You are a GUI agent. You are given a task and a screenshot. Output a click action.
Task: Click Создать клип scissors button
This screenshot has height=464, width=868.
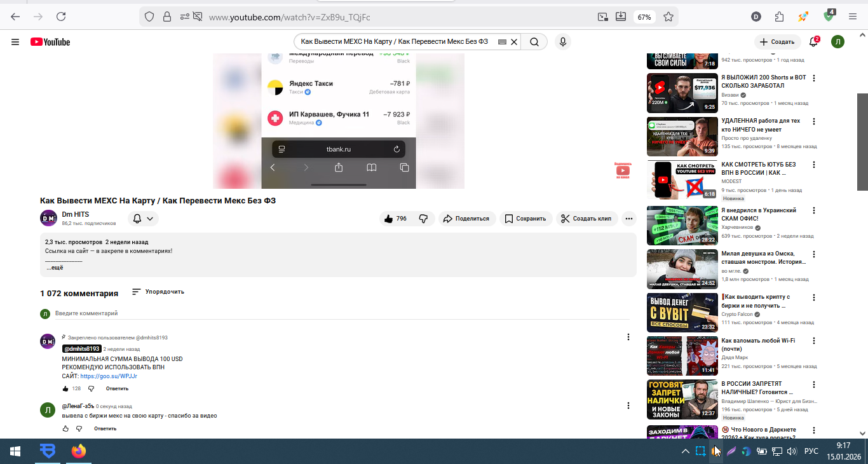(x=587, y=219)
